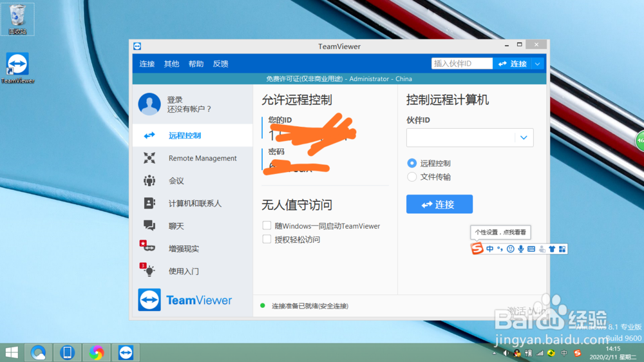Open the 其他 menu
This screenshot has height=362, width=644.
pyautogui.click(x=171, y=64)
